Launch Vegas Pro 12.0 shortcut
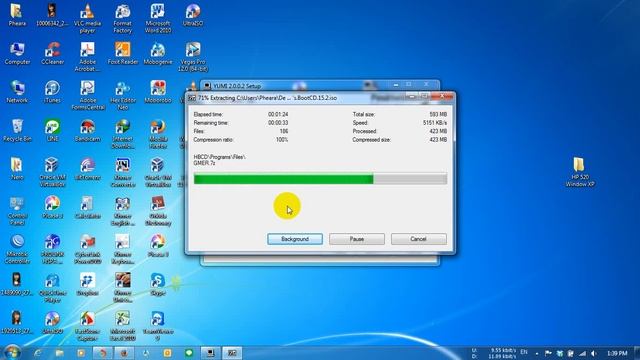The width and height of the screenshot is (640, 360). pos(193,57)
